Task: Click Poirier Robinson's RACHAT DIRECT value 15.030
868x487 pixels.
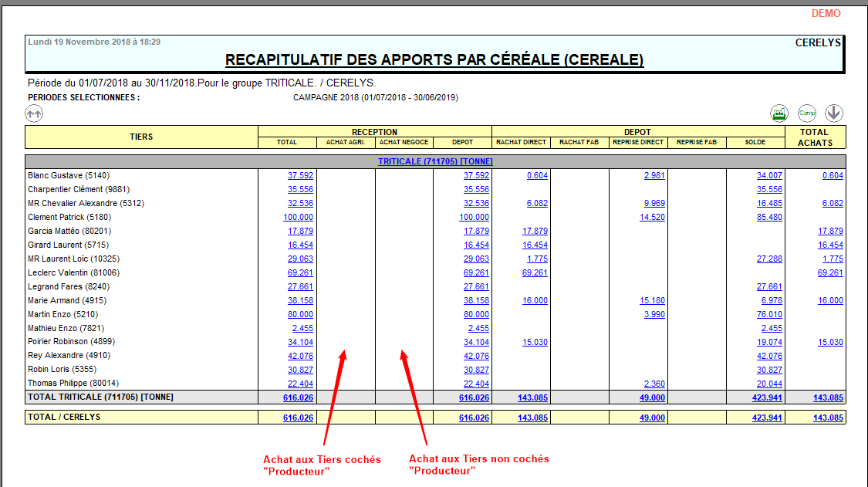Action: (535, 342)
